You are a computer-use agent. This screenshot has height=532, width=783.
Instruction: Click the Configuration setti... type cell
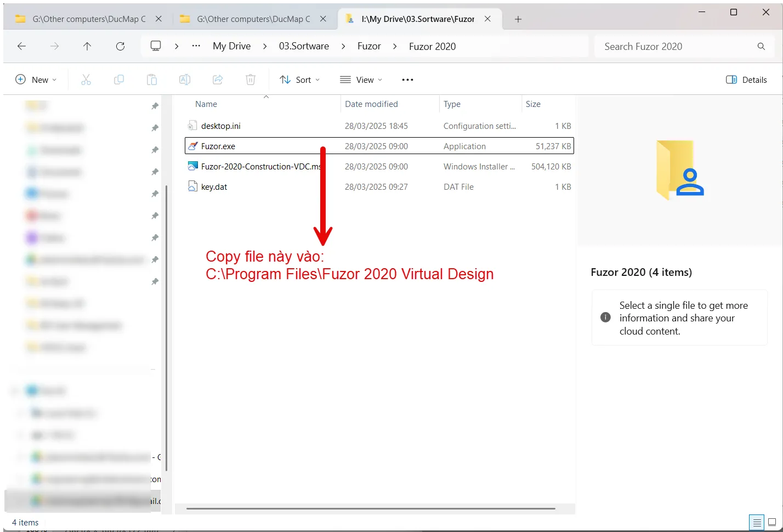480,126
